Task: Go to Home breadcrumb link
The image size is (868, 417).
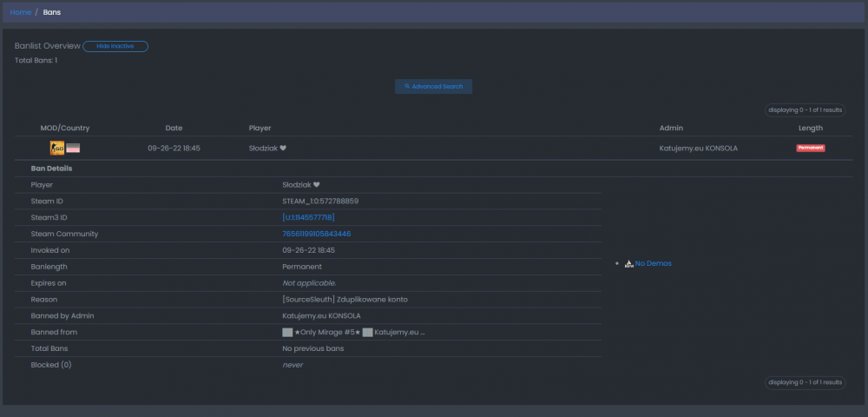Action: click(21, 12)
